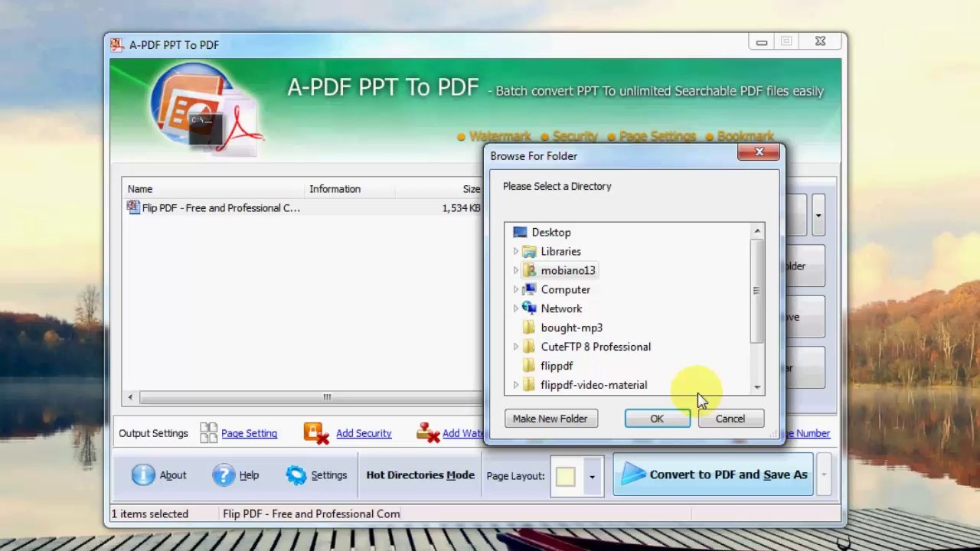Viewport: 980px width, 551px height.
Task: Minimize the A-PDF PPT To PDF window
Action: pyautogui.click(x=761, y=42)
